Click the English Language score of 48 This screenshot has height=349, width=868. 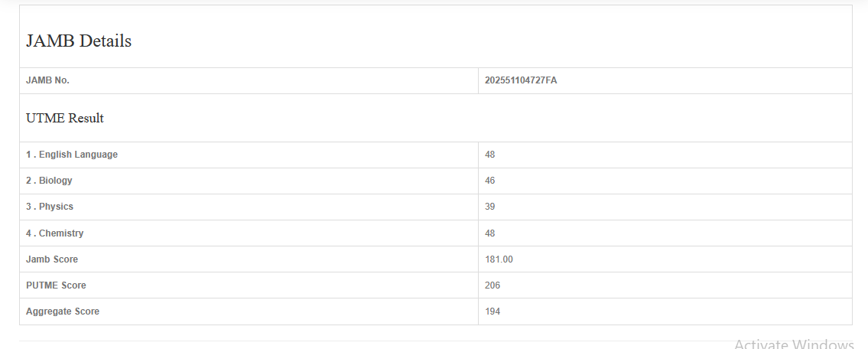point(490,155)
